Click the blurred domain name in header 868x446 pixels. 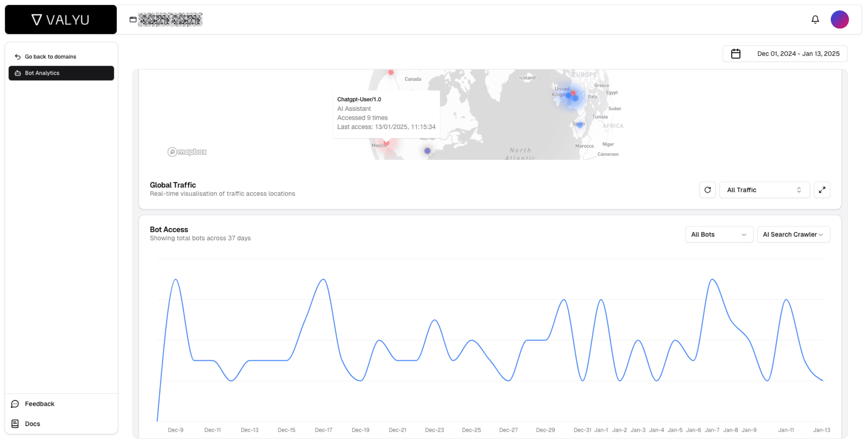coord(170,19)
